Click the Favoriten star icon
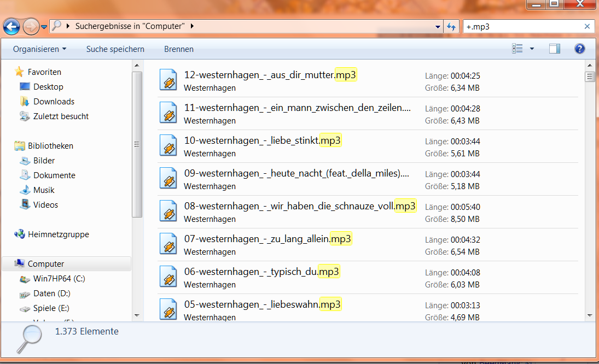The width and height of the screenshot is (599, 364). 19,72
